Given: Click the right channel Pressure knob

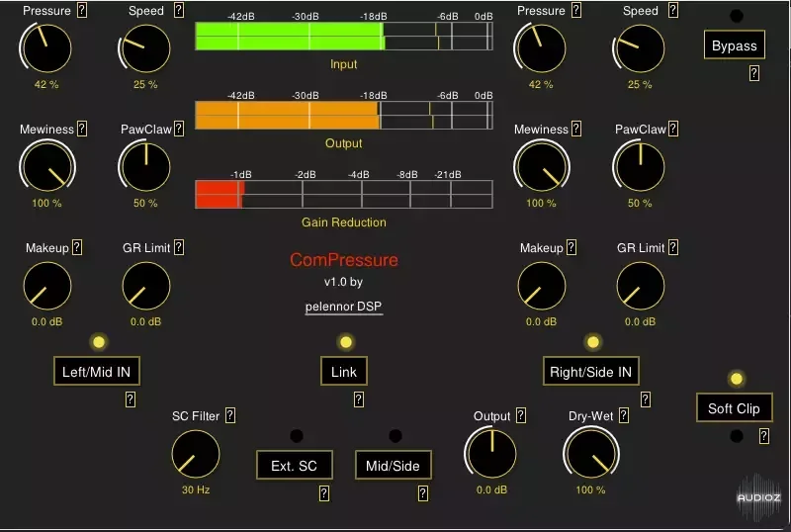Looking at the screenshot, I should click(x=541, y=48).
